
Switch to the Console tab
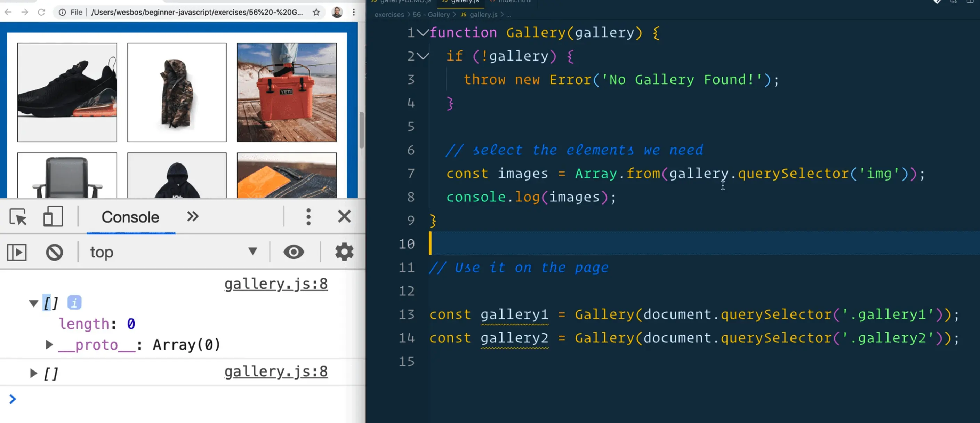[x=130, y=217]
